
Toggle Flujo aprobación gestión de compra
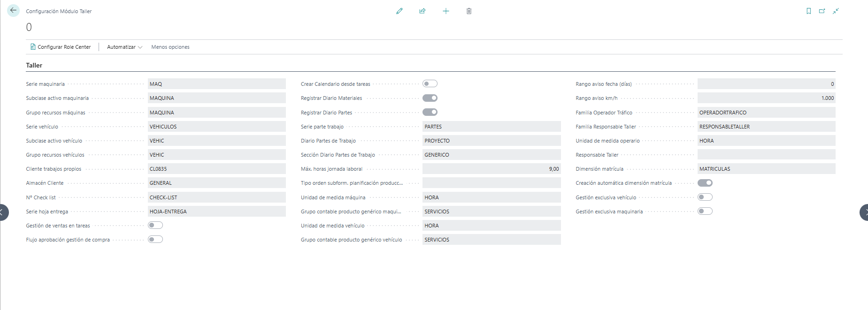click(155, 239)
